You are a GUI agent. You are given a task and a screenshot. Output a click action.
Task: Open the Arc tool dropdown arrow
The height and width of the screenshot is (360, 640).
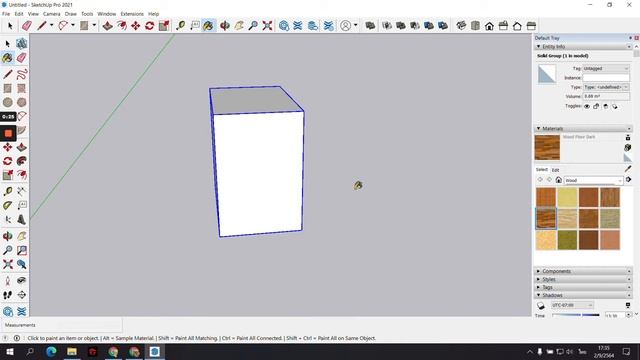(x=73, y=26)
